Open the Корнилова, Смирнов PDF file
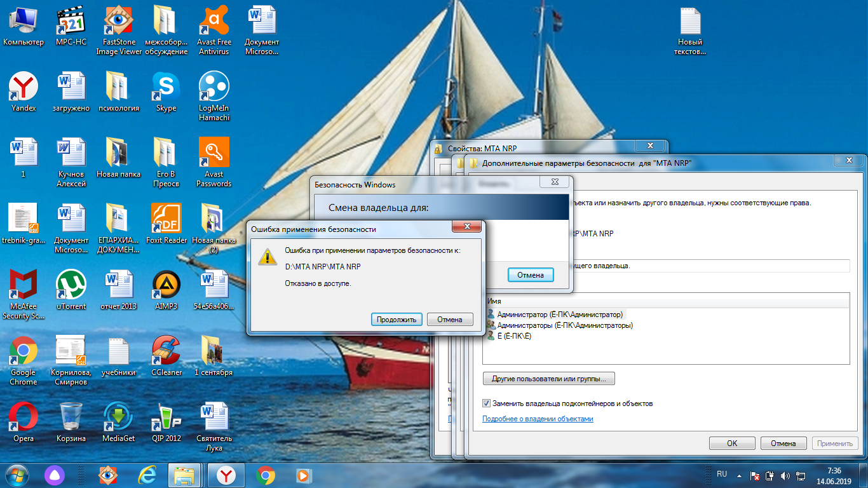This screenshot has height=488, width=868. coord(71,361)
